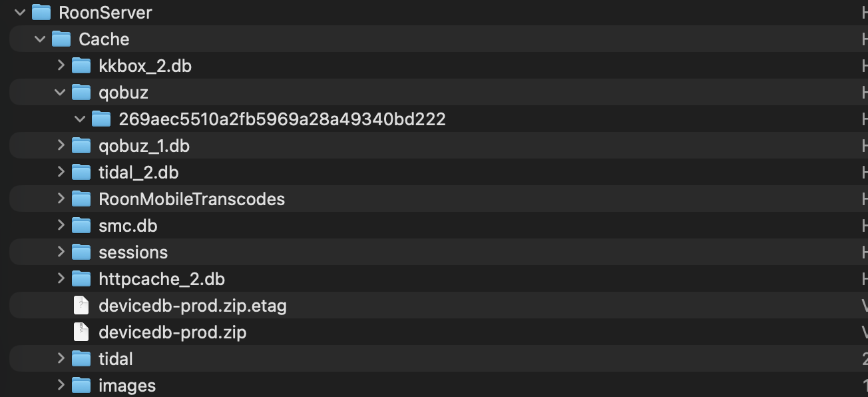This screenshot has height=397, width=868.
Task: Click the httpcache_2.db folder icon
Action: coord(81,278)
